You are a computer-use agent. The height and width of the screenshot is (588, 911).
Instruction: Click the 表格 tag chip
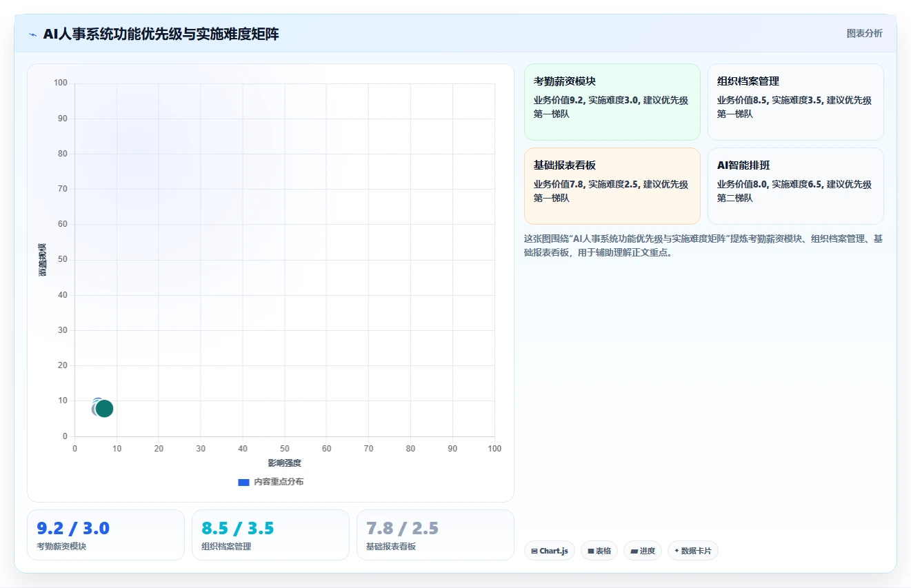(599, 551)
